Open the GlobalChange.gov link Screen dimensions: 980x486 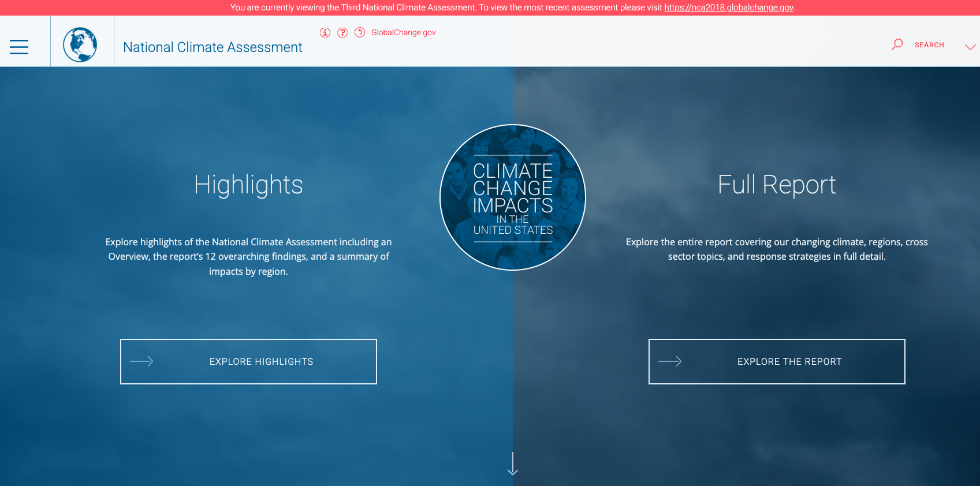click(x=403, y=32)
